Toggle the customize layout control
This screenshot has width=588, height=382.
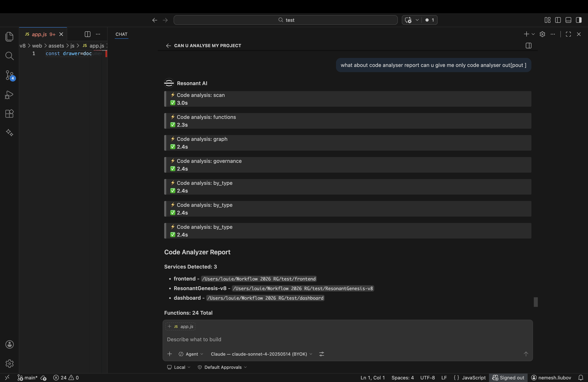547,20
